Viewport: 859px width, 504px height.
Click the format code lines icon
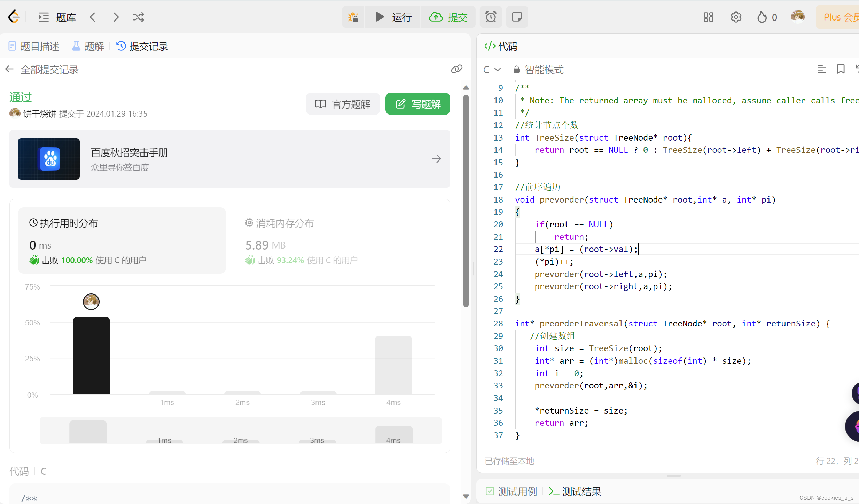821,69
